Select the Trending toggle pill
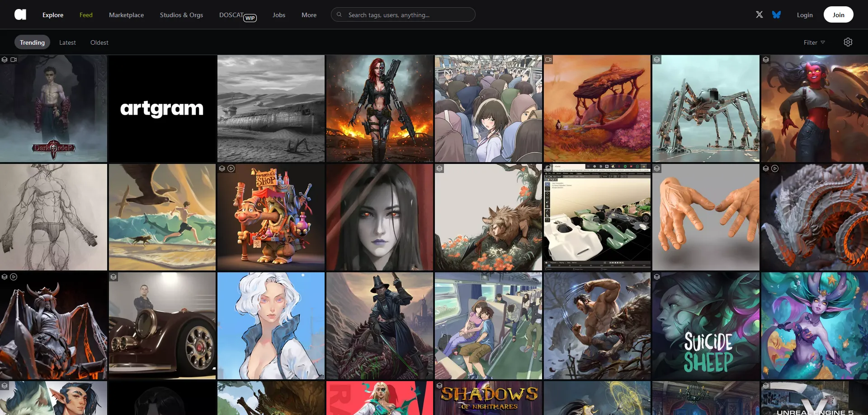The width and height of the screenshot is (868, 415). [x=32, y=42]
